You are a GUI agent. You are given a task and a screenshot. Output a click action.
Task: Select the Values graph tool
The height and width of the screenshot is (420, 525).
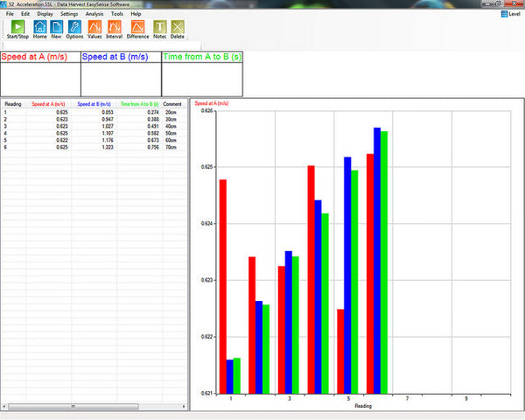[x=95, y=27]
